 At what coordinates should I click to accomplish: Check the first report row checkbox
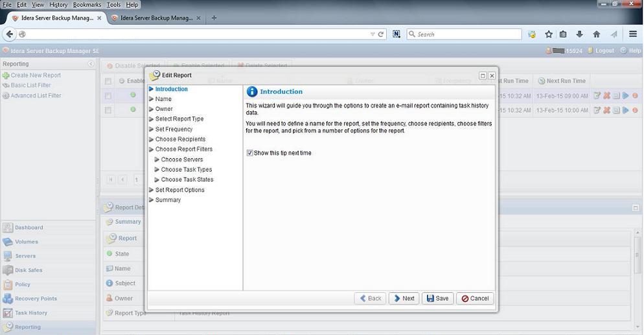coord(108,96)
